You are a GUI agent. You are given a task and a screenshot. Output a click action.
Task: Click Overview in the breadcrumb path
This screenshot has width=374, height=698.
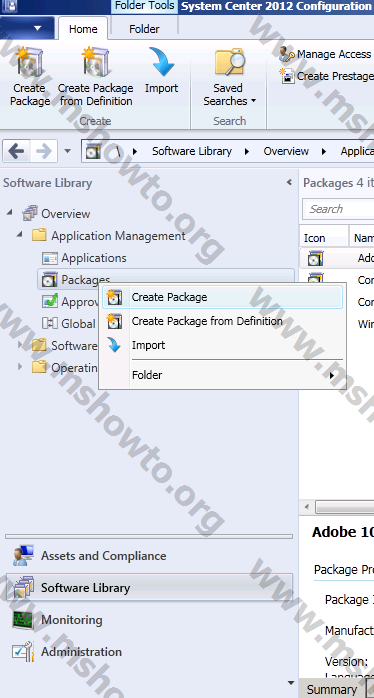point(286,151)
